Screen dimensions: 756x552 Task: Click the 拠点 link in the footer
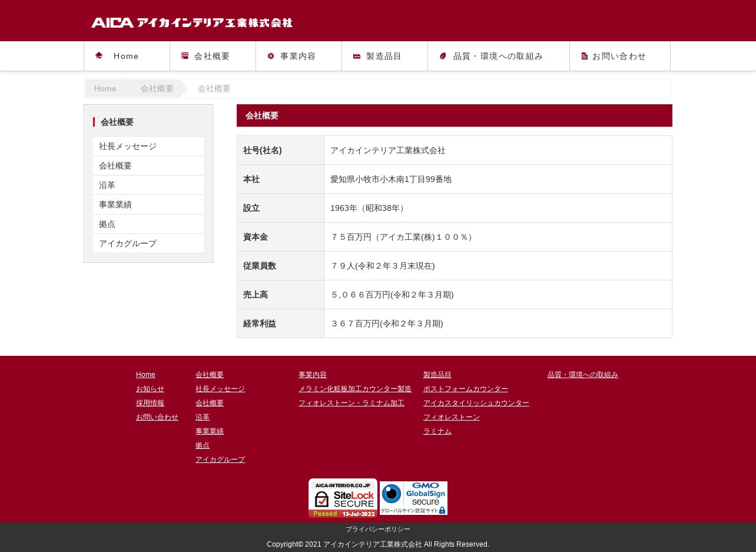point(203,445)
